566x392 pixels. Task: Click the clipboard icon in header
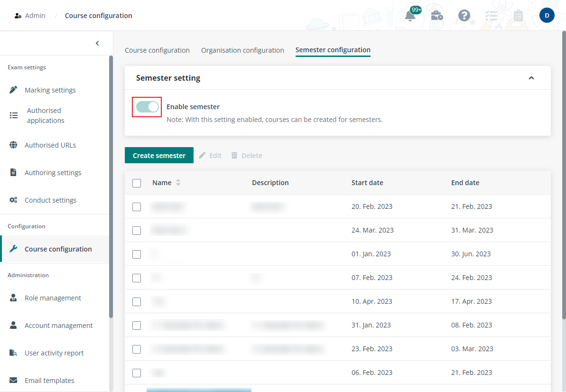[518, 16]
